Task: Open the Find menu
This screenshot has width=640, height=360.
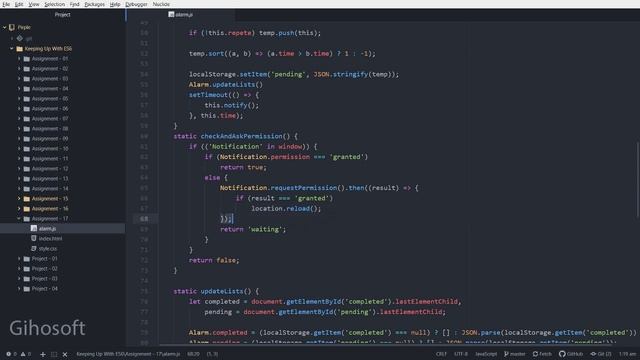Action: click(x=74, y=4)
